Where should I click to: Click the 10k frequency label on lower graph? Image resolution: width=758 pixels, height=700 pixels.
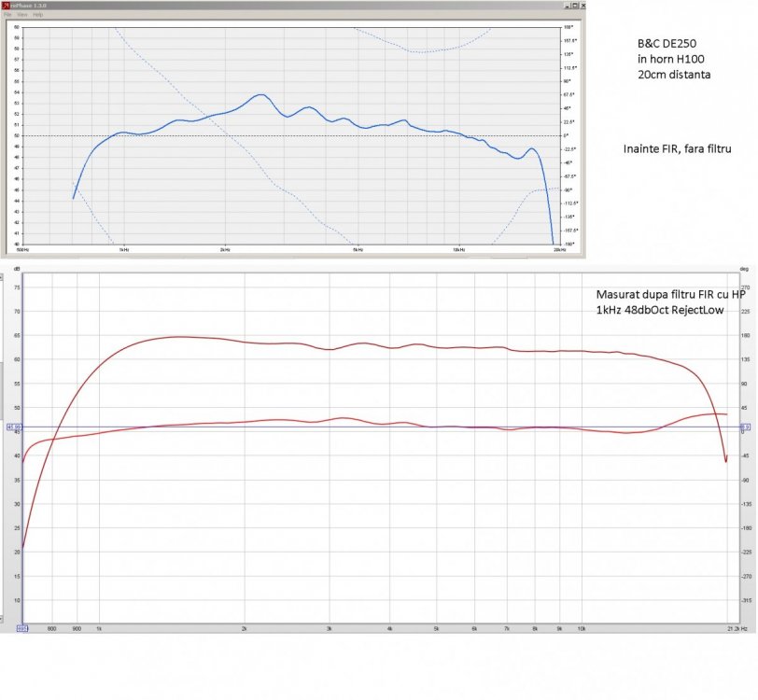point(582,629)
